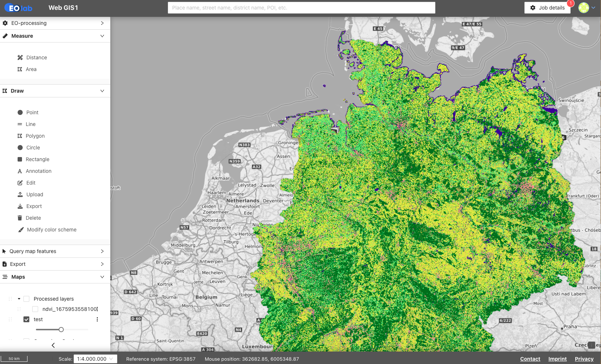The height and width of the screenshot is (364, 601).
Task: Click the Upload drawing icon
Action: [x=20, y=194]
